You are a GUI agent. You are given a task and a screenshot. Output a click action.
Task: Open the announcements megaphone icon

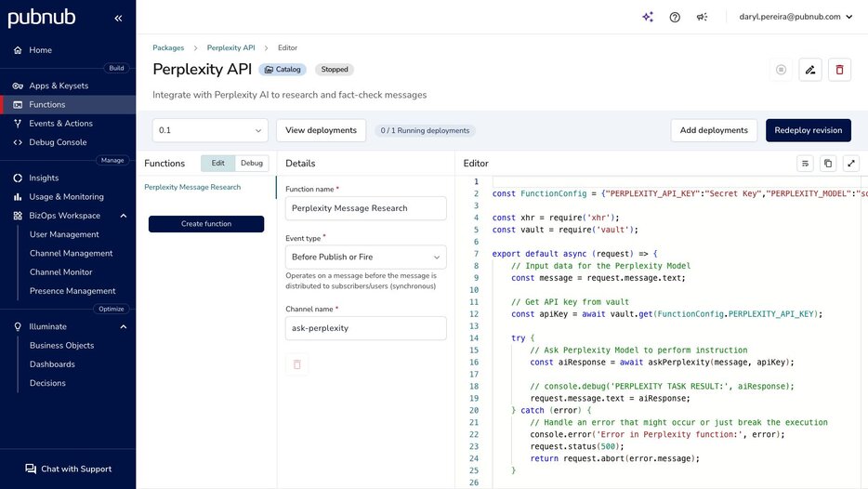click(x=703, y=17)
